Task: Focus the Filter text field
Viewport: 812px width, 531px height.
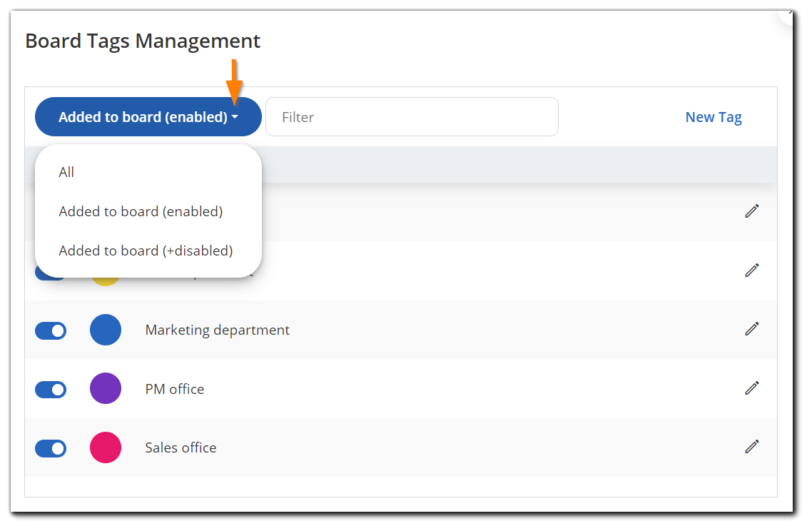Action: click(412, 117)
